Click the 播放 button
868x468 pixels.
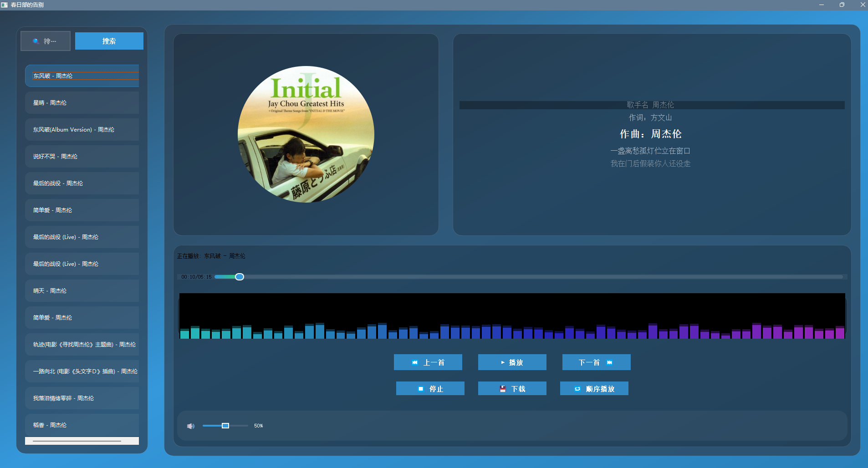click(512, 362)
